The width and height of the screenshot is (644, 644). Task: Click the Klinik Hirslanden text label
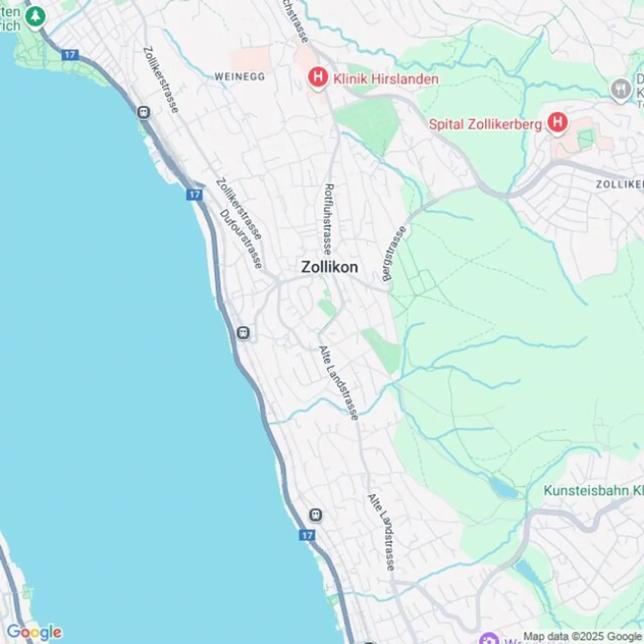coord(386,79)
